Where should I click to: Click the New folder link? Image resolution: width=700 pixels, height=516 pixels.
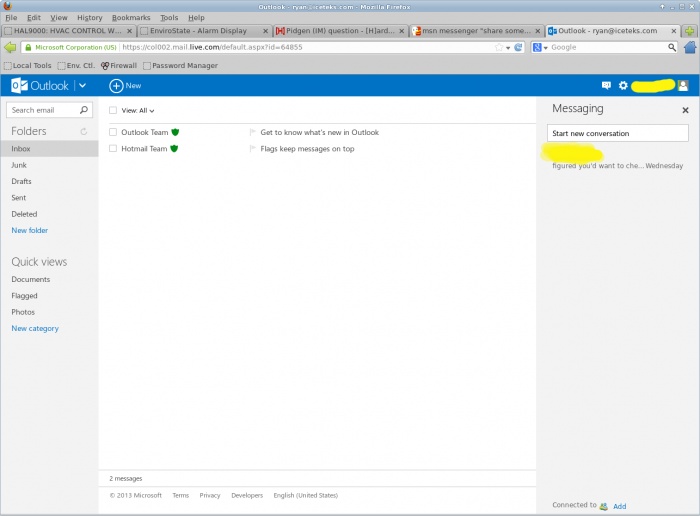[29, 230]
